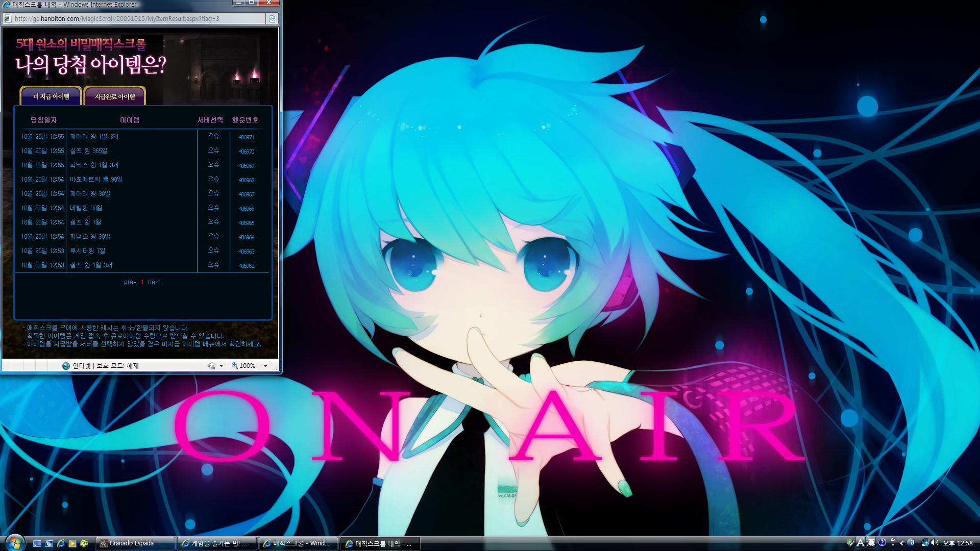Close the 매직스크롤 내역 window

[269, 3]
